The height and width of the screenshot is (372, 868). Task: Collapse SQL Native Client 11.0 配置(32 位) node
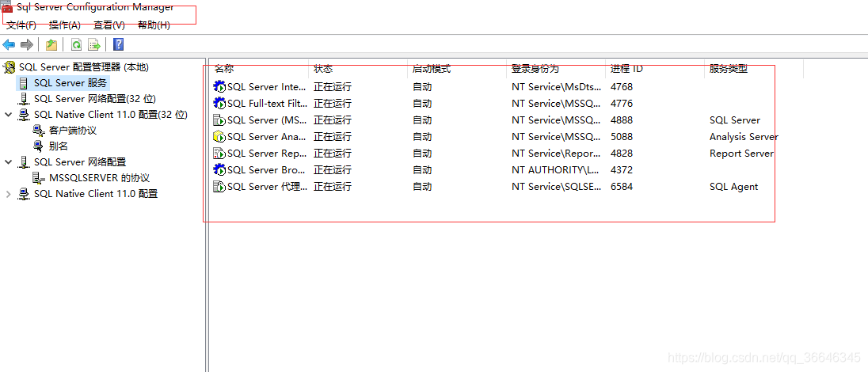click(x=8, y=115)
